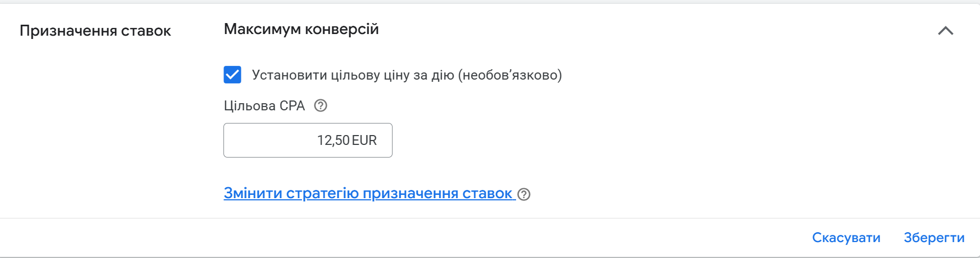Screen dimensions: 980x258
Task: Discard the bidding changes via 'Скасувати'
Action: (x=846, y=238)
